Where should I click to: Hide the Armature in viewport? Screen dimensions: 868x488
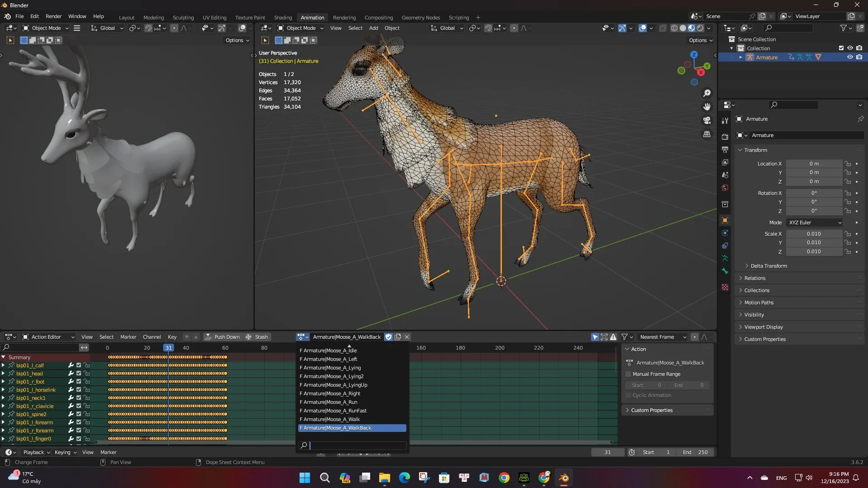850,57
